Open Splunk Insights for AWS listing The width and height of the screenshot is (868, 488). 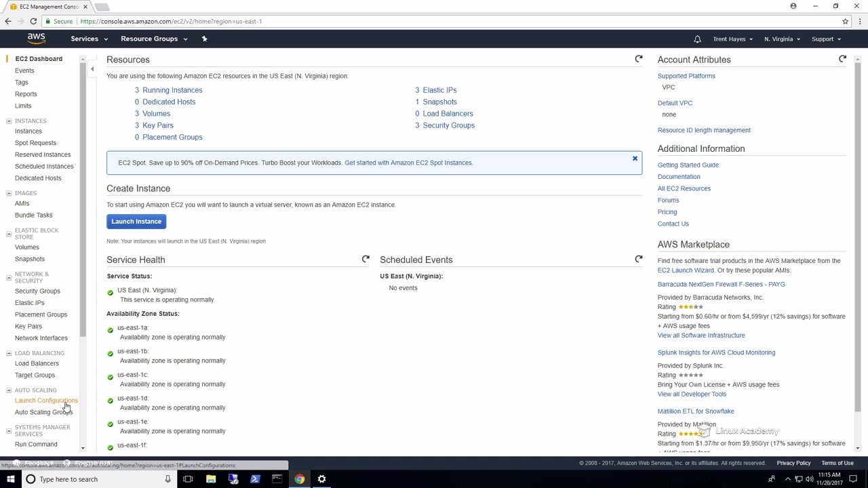(716, 352)
